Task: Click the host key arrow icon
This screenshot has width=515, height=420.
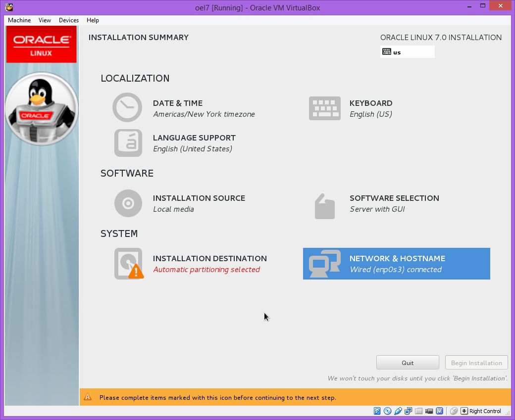Action: [464, 411]
